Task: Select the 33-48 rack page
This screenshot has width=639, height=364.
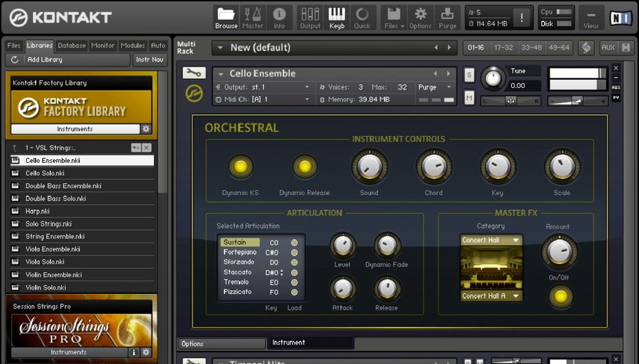Action: click(x=531, y=47)
